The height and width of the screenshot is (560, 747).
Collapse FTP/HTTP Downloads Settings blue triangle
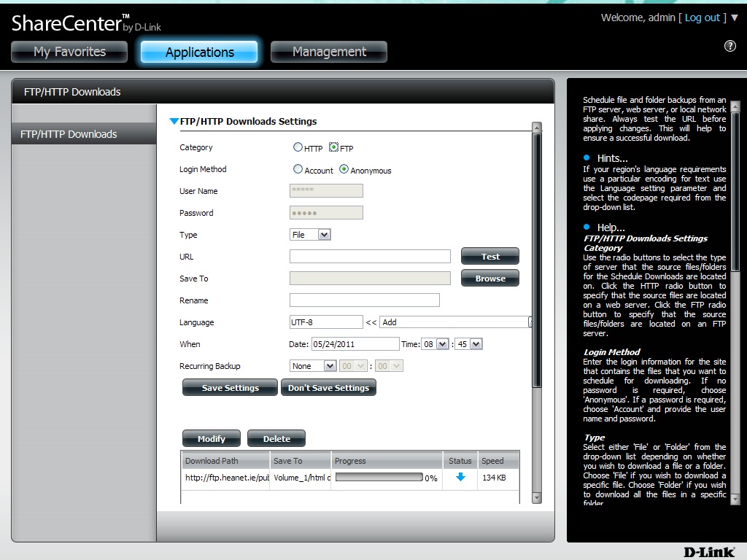(174, 121)
